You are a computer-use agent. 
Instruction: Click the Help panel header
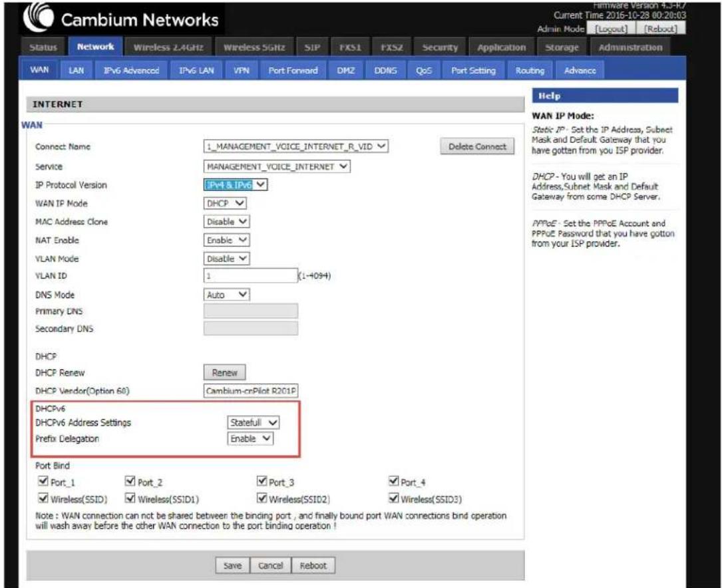click(x=605, y=96)
